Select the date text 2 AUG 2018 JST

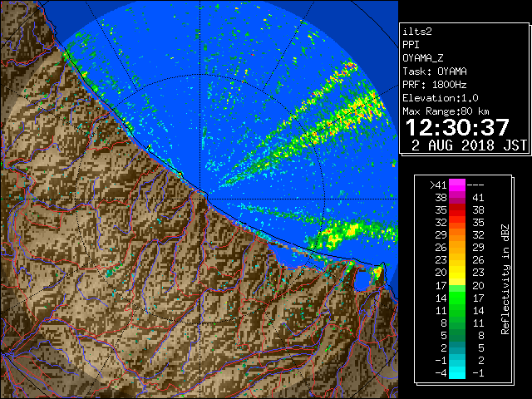click(469, 145)
